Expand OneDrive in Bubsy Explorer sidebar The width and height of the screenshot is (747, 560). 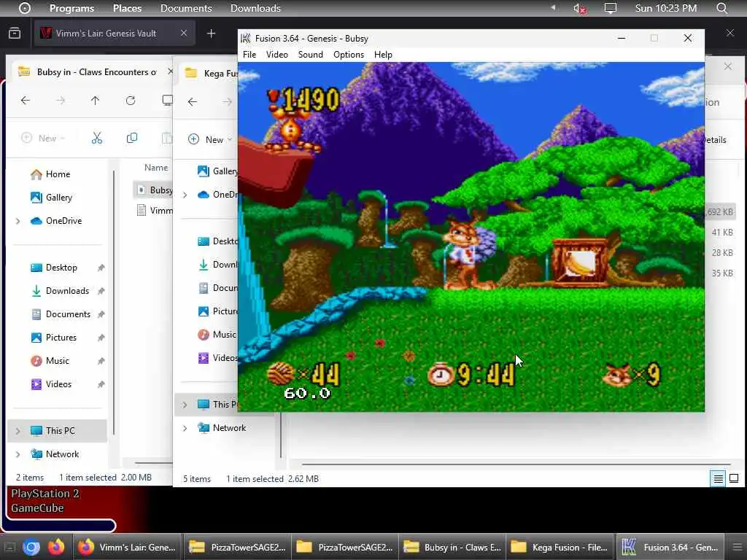point(18,221)
